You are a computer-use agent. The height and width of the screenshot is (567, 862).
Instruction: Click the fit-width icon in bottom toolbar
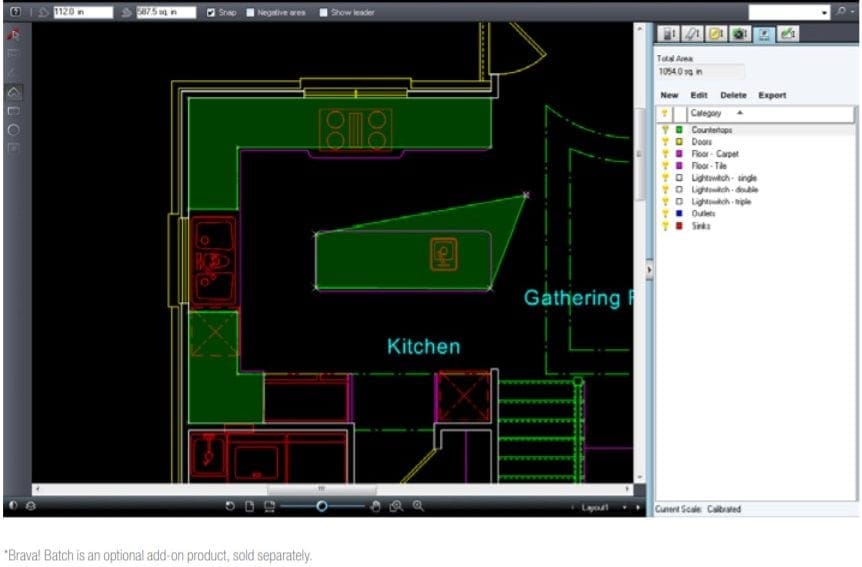[x=269, y=506]
